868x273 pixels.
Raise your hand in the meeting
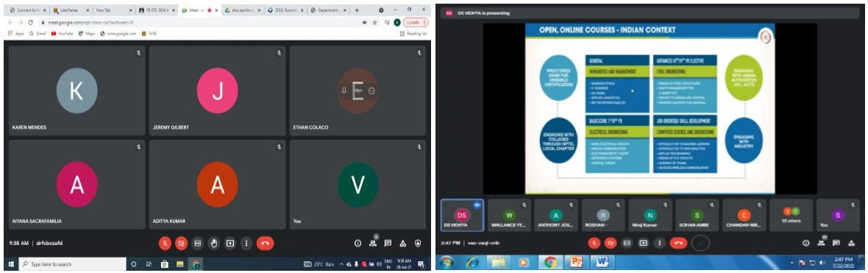pos(213,243)
